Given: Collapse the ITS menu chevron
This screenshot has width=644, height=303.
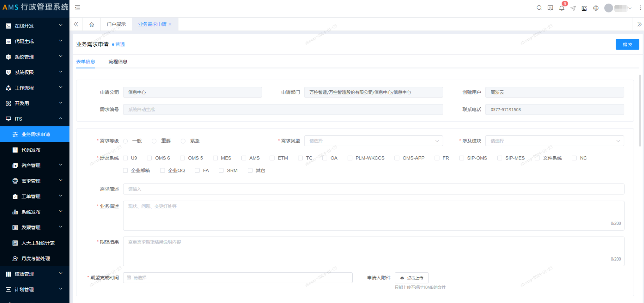Looking at the screenshot, I should point(61,118).
